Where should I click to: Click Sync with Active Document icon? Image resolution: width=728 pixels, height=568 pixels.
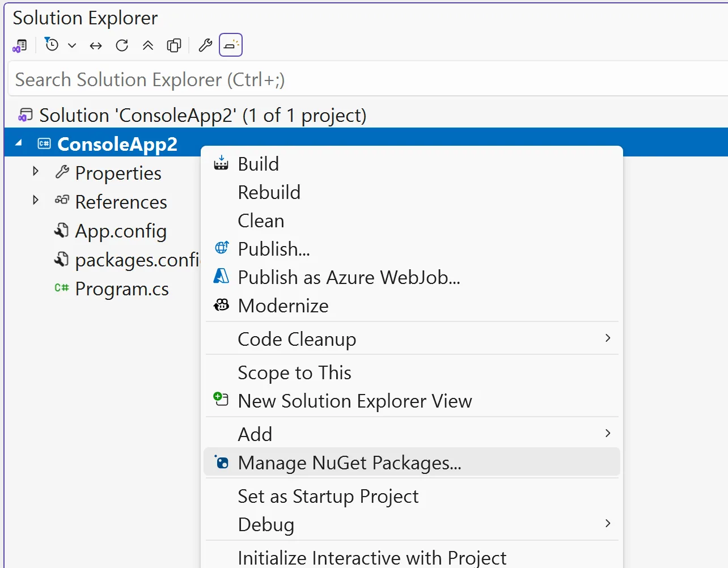(96, 45)
